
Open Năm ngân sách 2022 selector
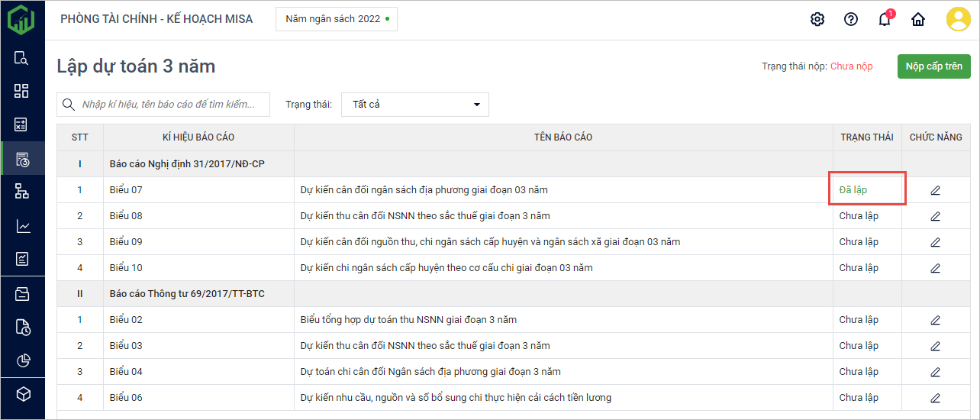point(337,19)
